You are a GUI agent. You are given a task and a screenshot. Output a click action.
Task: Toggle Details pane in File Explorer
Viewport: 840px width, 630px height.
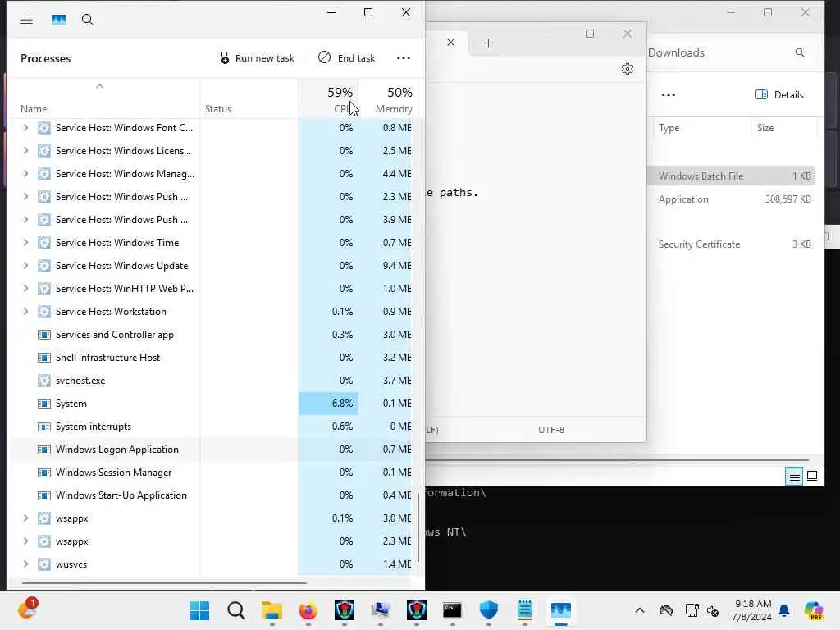[779, 95]
